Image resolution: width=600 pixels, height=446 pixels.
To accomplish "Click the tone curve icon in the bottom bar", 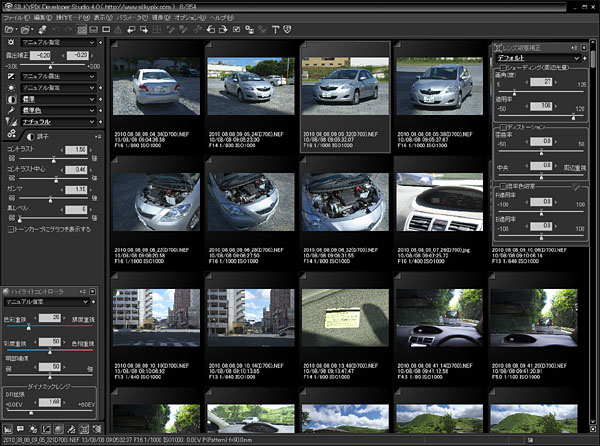I will pyautogui.click(x=46, y=429).
